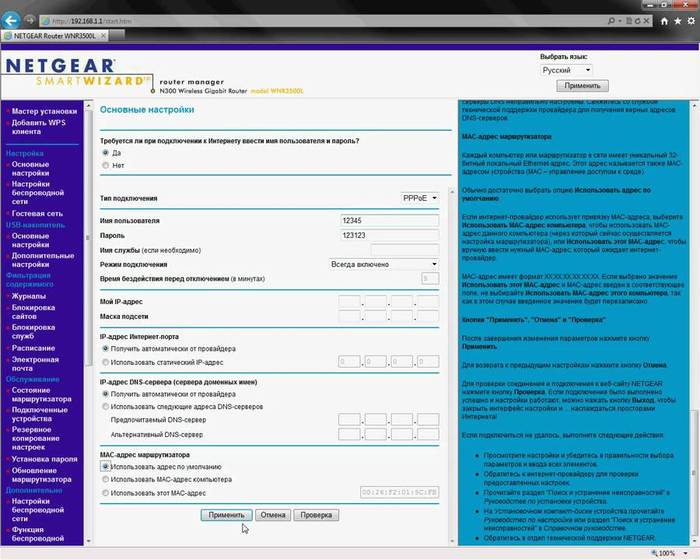Click Применить button under language selector
This screenshot has width=700, height=560.
pos(582,85)
